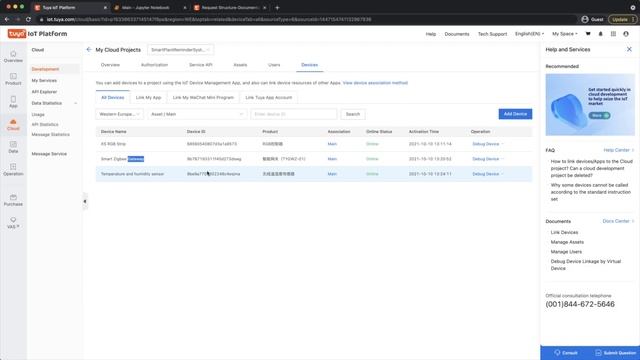Open the apps grid icon
Viewport: 640px width, 360px height.
(x=613, y=34)
